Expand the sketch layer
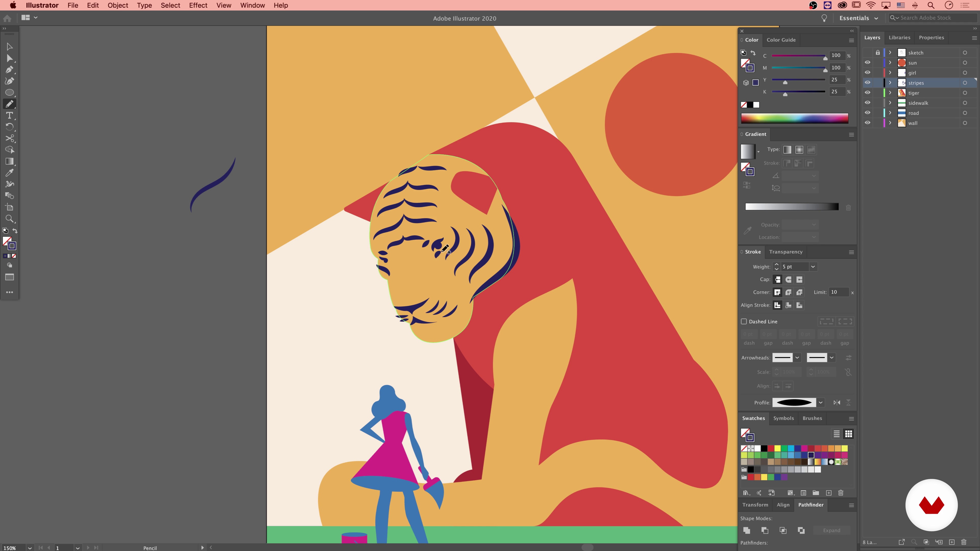Screen dimensions: 980x551 click(890, 53)
